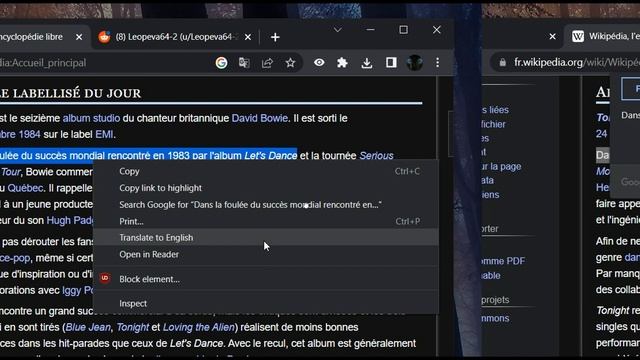The height and width of the screenshot is (360, 640).
Task: Bookmark this page with the star icon
Action: coord(290,62)
